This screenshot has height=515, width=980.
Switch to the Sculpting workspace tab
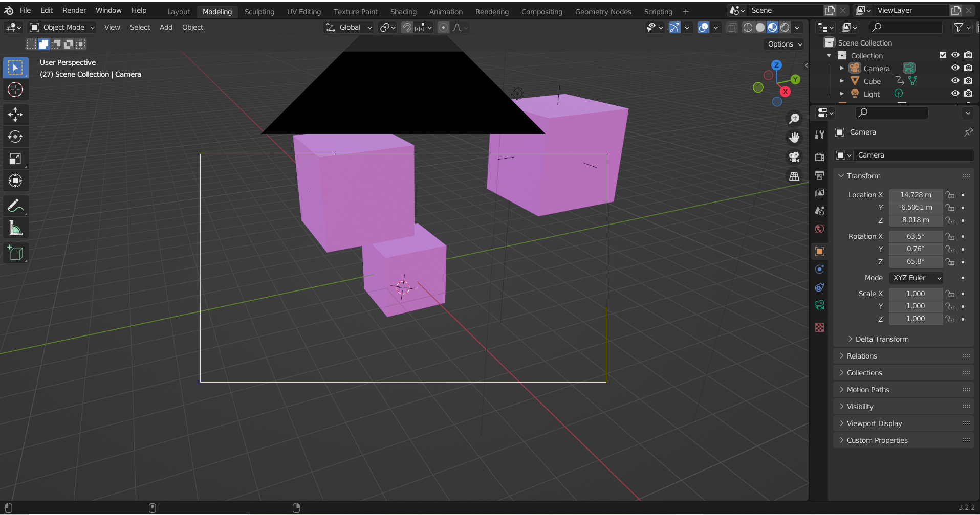click(x=259, y=11)
